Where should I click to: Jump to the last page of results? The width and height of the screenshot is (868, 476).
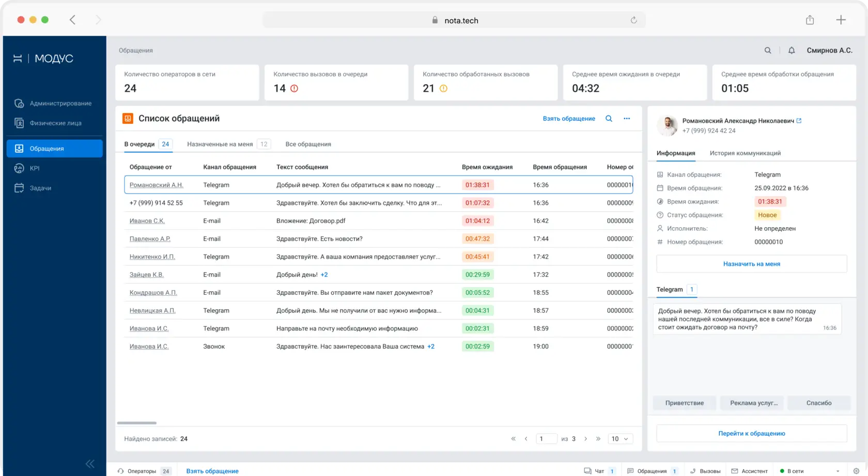point(598,439)
